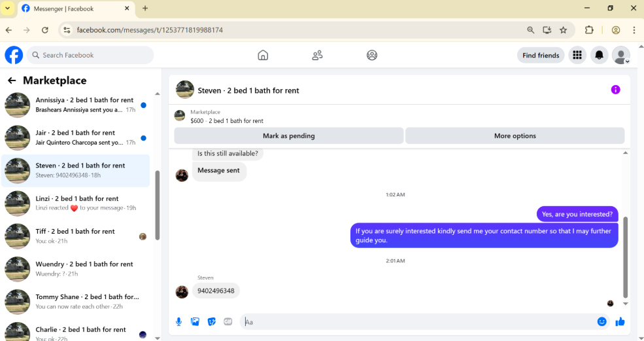Open the Groups icon in top navigation
The width and height of the screenshot is (644, 341).
click(x=372, y=55)
